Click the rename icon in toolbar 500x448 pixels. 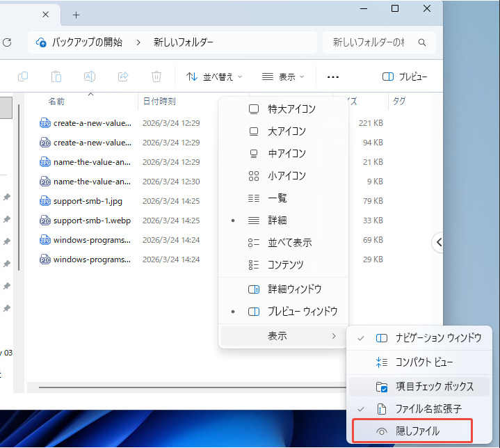tap(90, 77)
